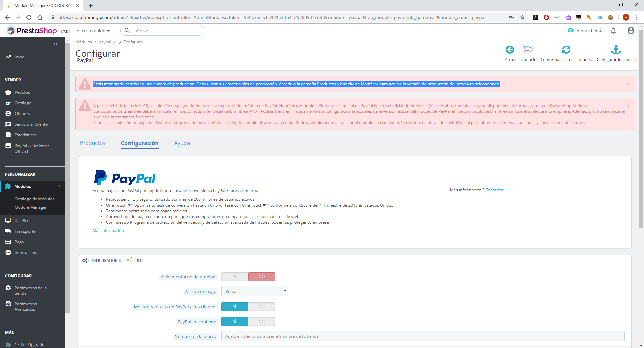This screenshot has height=348, width=644.
Task: Reload the page in browser
Action: coord(29,17)
